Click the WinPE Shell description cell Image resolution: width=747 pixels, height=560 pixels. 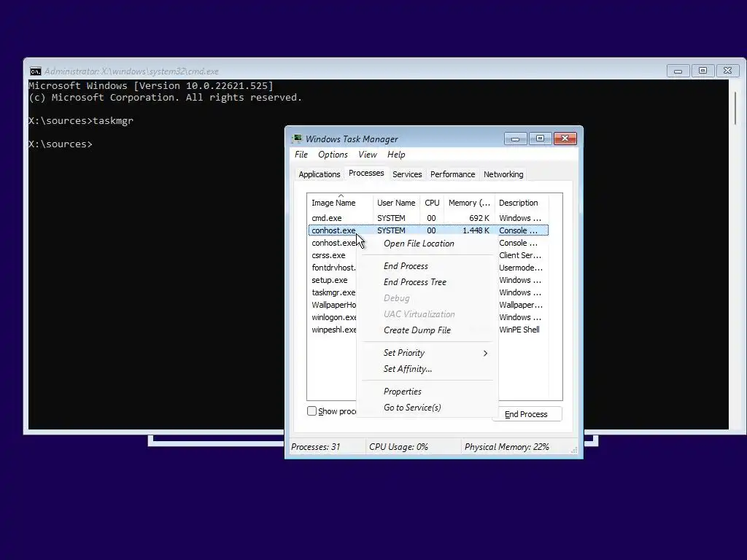519,330
